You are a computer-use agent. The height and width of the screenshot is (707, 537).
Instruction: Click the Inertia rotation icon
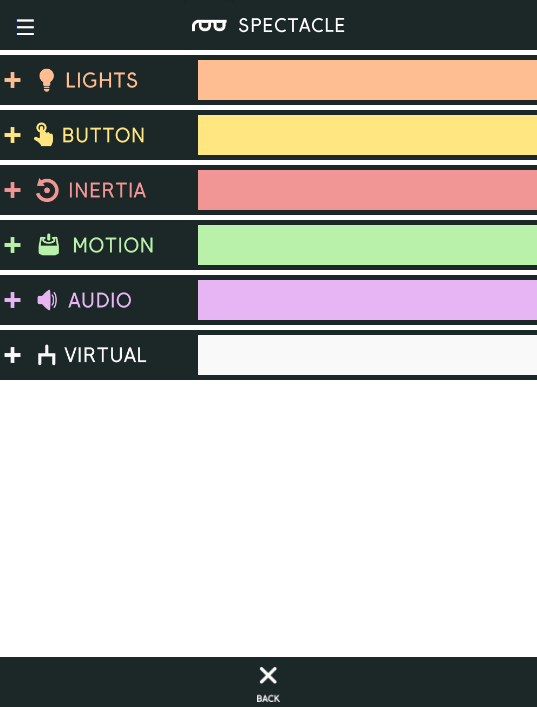pos(47,190)
